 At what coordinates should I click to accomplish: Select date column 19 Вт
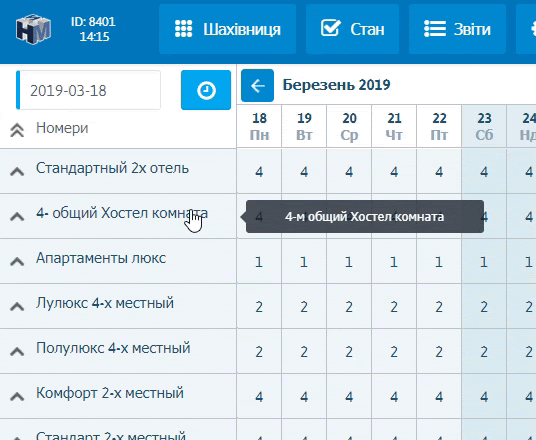coord(304,126)
